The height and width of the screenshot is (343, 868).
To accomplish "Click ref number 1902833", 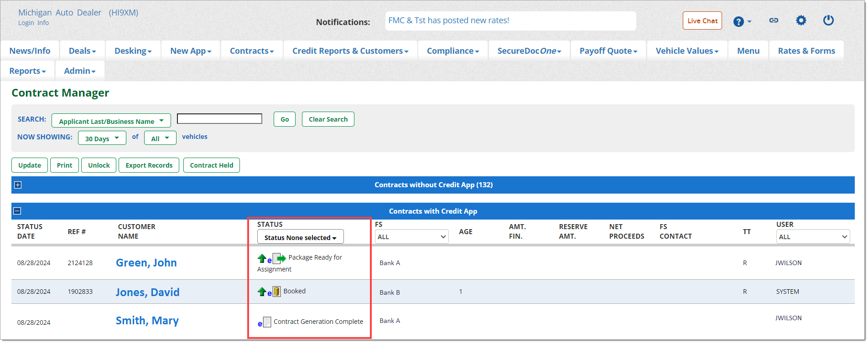I will click(80, 292).
